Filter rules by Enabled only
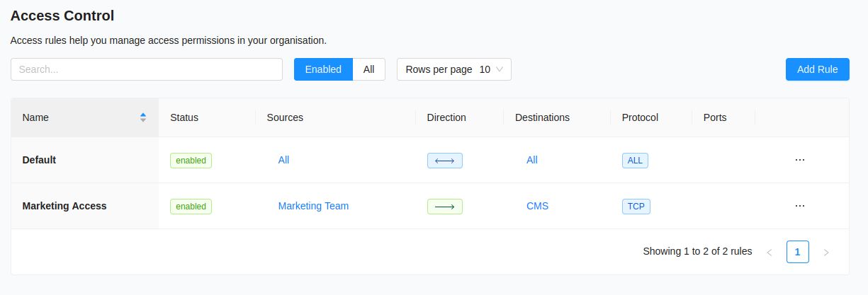The height and width of the screenshot is (295, 868). (323, 69)
